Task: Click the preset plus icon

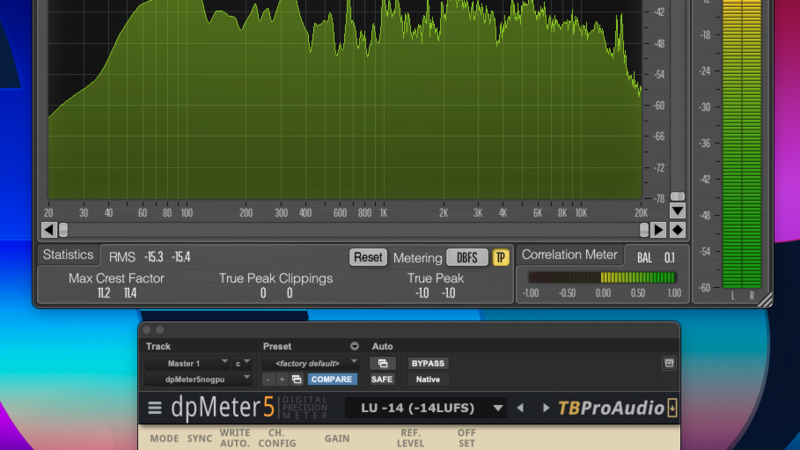Action: [x=283, y=380]
